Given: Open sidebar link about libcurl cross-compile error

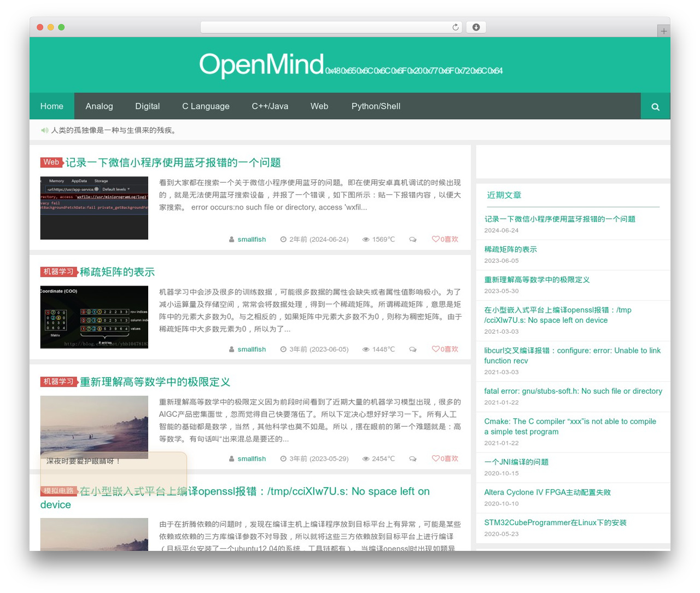Looking at the screenshot, I should coord(572,356).
